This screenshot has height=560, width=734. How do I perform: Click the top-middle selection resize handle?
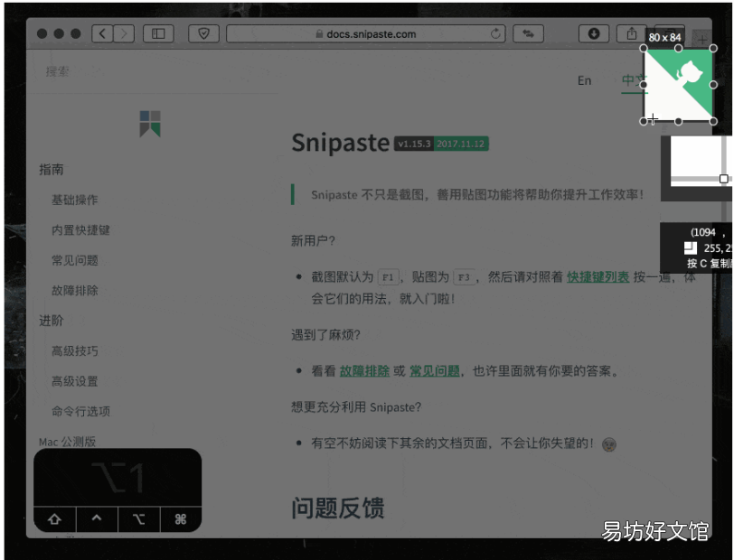(678, 48)
